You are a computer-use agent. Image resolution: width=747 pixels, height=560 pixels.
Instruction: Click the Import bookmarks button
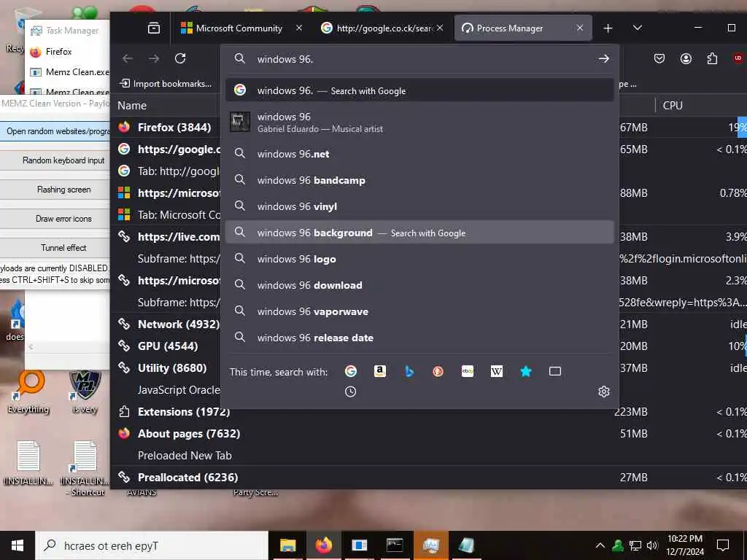166,84
